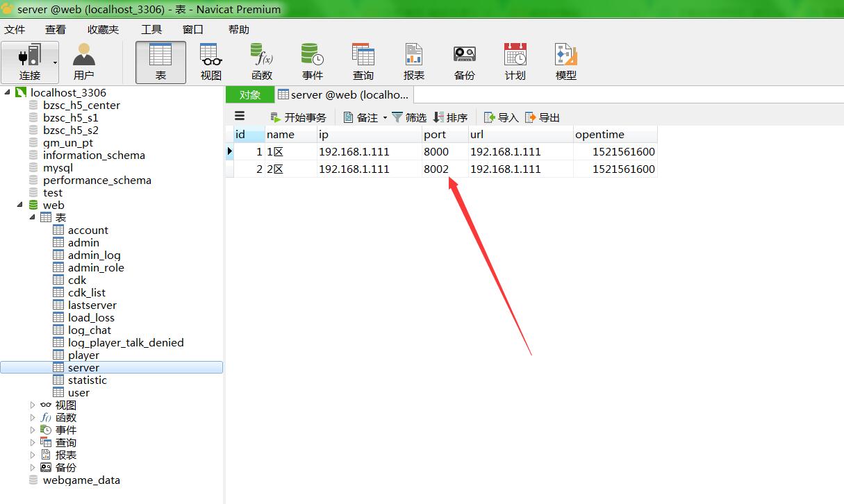Screen dimensions: 844x504
Task: Open the Function (函数) toolbar icon
Action: point(261,62)
